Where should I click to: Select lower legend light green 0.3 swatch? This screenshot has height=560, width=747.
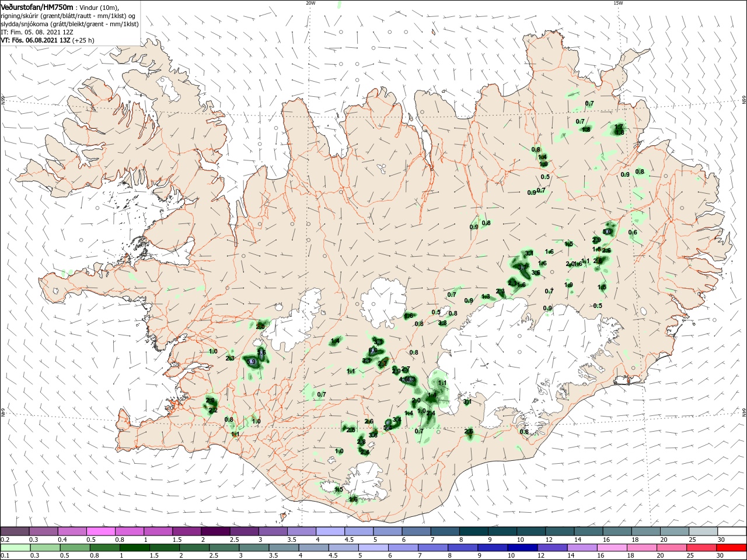[44, 547]
